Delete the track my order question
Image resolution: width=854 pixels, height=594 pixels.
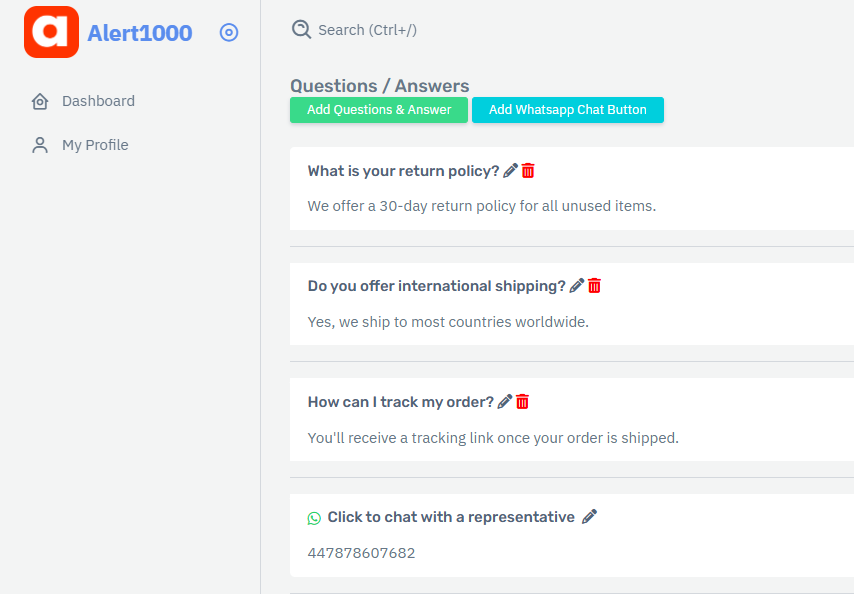[x=522, y=402]
